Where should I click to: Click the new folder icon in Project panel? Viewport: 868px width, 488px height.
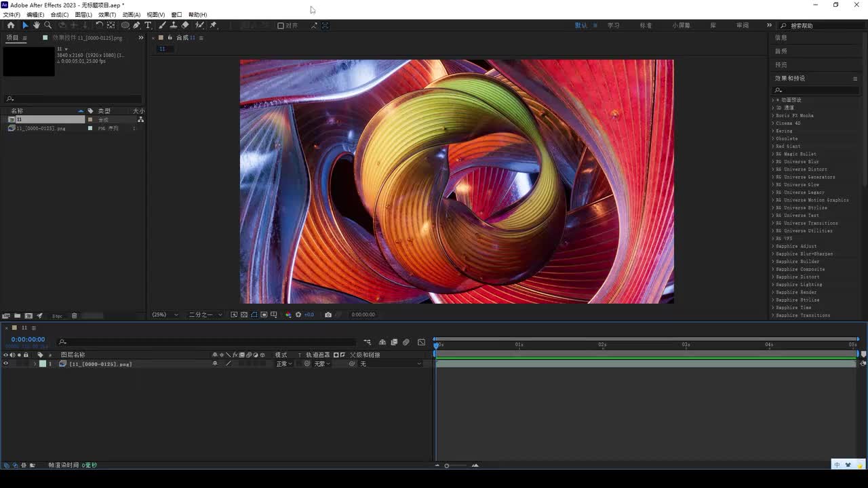(17, 316)
